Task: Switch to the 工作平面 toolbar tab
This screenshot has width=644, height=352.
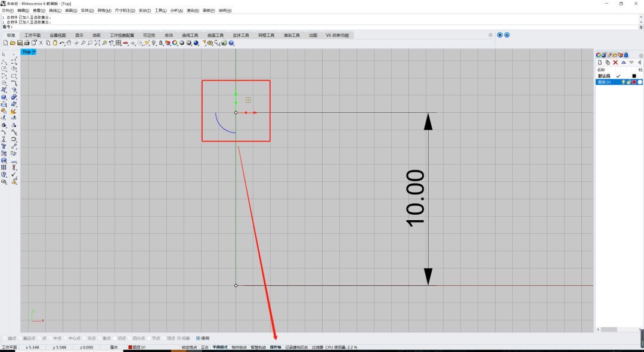Action: 32,35
